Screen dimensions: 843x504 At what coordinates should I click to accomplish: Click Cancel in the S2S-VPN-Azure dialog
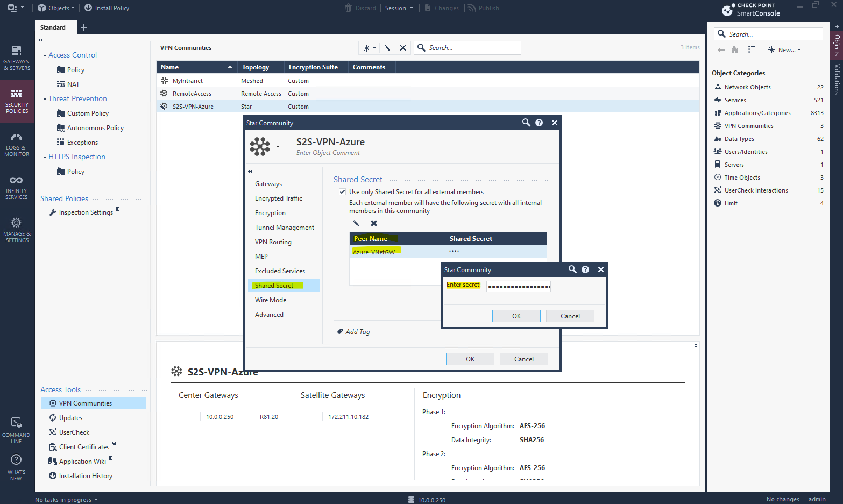pyautogui.click(x=524, y=359)
